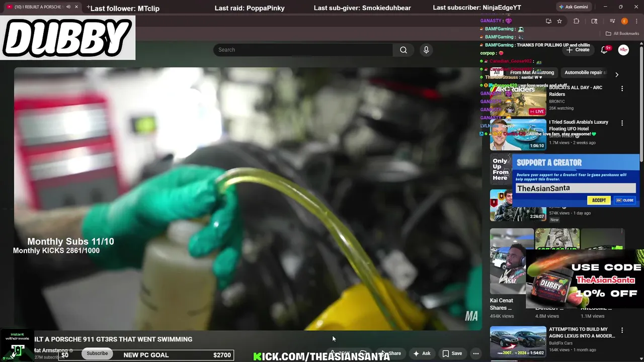644x362 pixels.
Task: Click ATTEMPTING TO BUILD MY AGING LEXUS title
Action: (x=582, y=333)
